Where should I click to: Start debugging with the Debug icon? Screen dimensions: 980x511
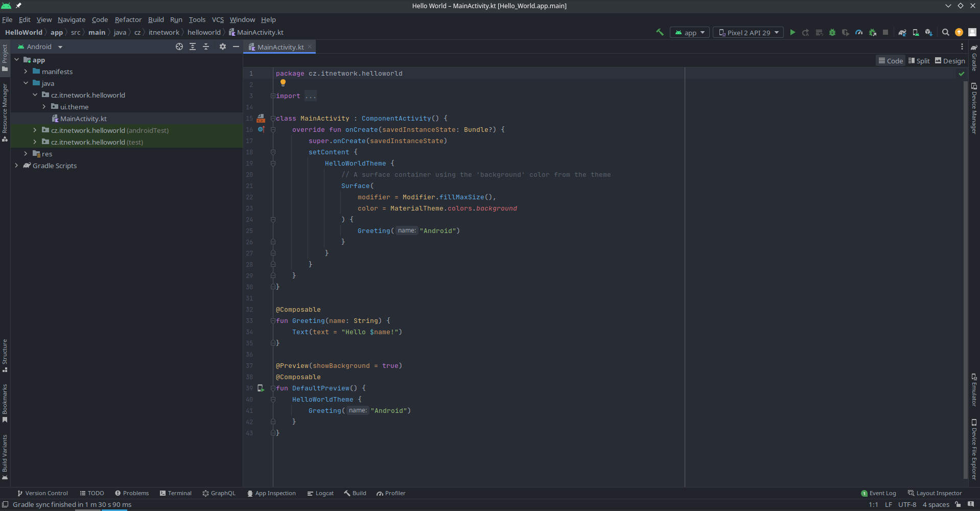pos(832,32)
